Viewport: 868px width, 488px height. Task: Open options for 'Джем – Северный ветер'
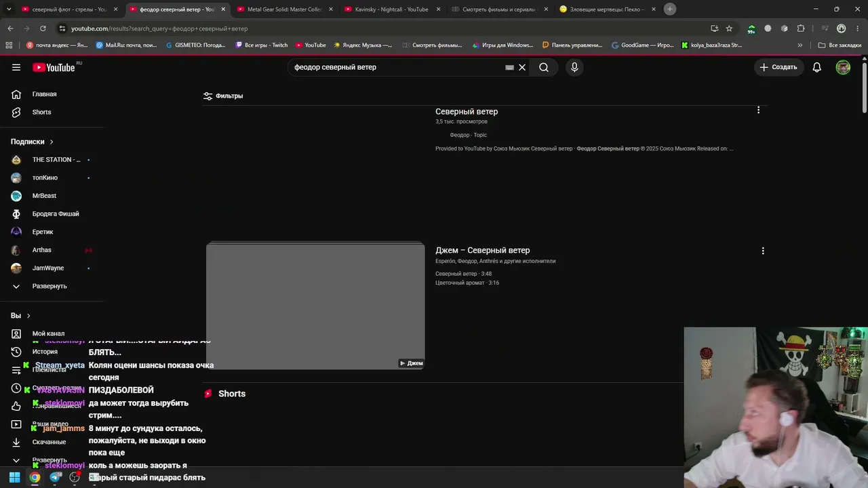pos(763,251)
